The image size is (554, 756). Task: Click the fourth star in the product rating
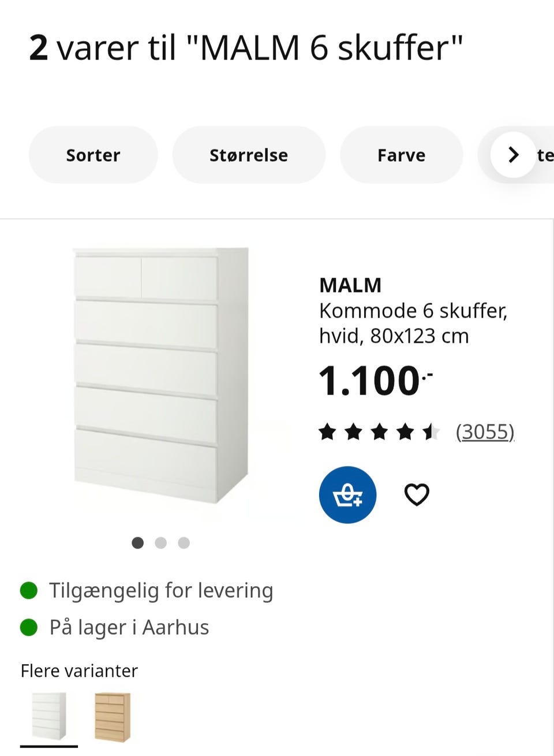405,431
